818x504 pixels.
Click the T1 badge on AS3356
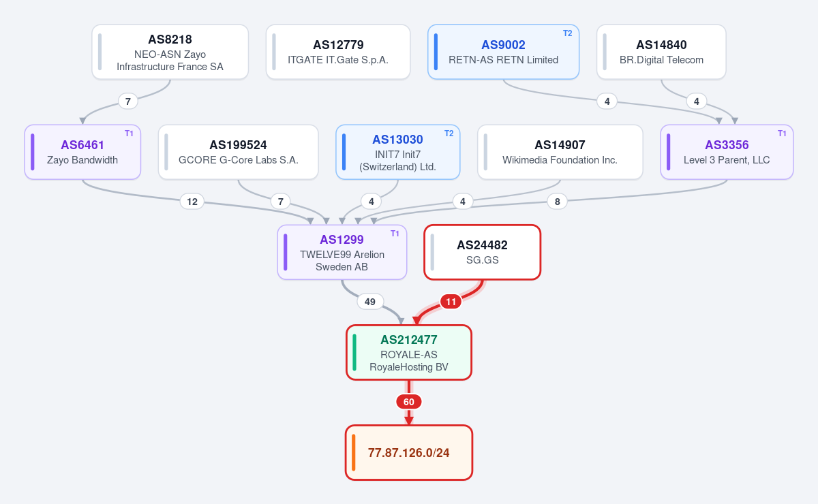782,133
